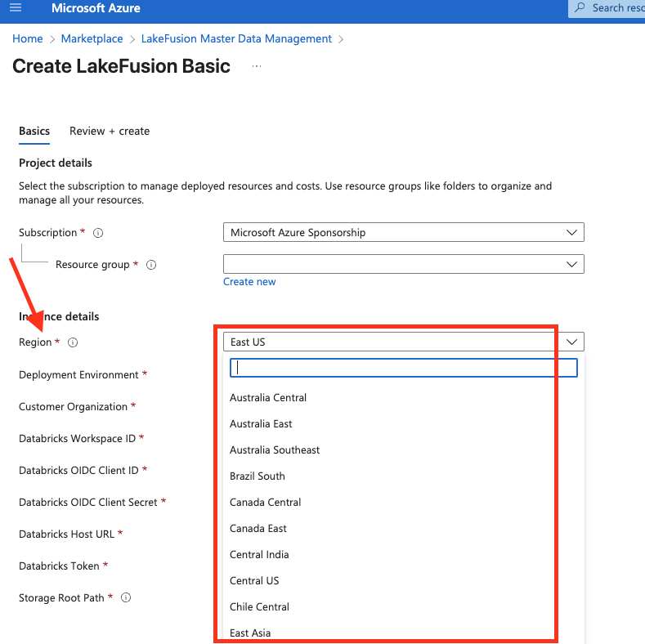
Task: Click the Microsoft Azure logo text
Action: tap(96, 8)
